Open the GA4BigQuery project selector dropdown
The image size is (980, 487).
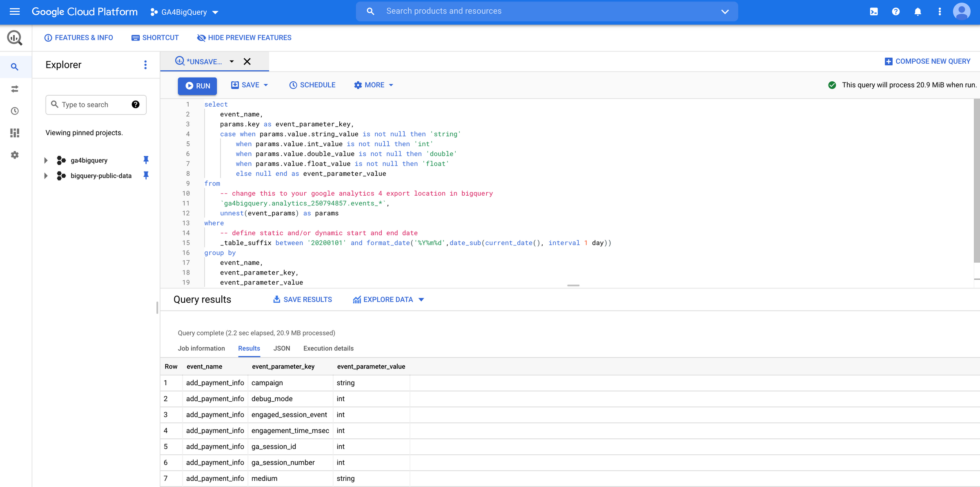(x=216, y=12)
